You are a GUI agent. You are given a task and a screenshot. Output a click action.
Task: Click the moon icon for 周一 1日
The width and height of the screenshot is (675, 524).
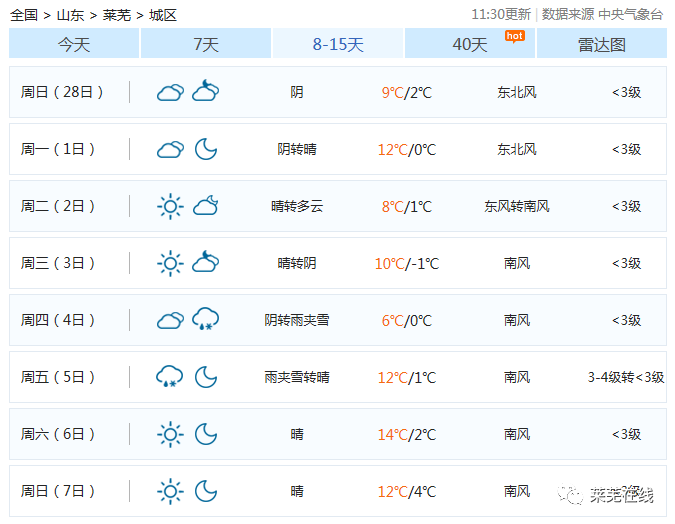click(x=206, y=149)
